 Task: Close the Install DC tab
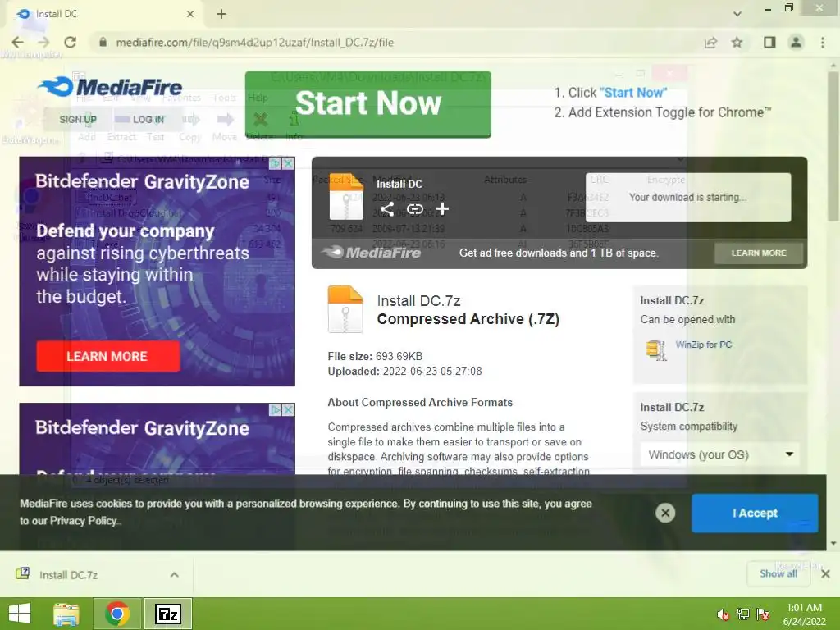coord(190,15)
